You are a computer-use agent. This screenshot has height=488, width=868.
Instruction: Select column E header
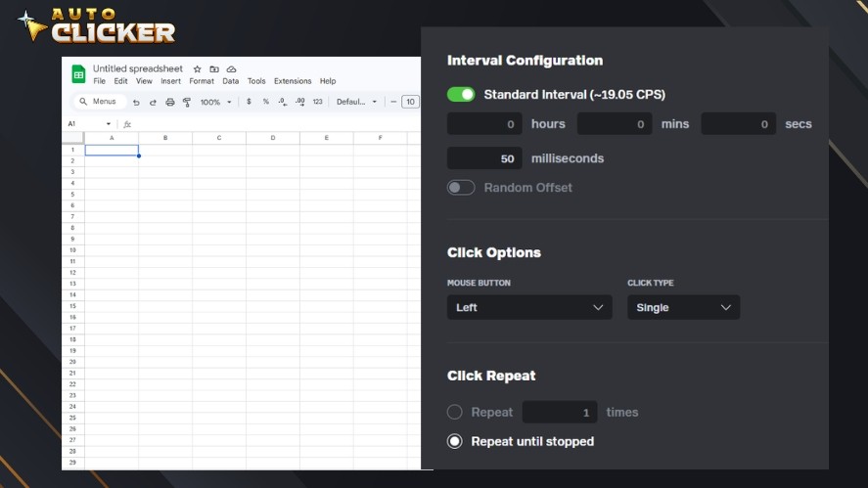pyautogui.click(x=327, y=138)
